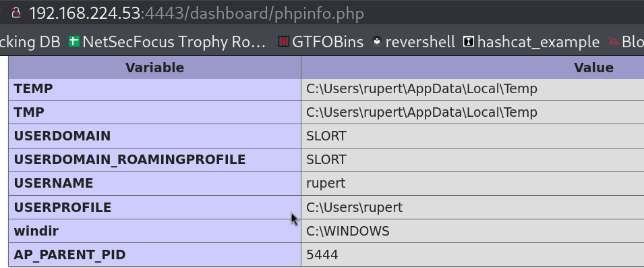Click the URL address bar text
This screenshot has width=644, height=268.
coord(196,14)
